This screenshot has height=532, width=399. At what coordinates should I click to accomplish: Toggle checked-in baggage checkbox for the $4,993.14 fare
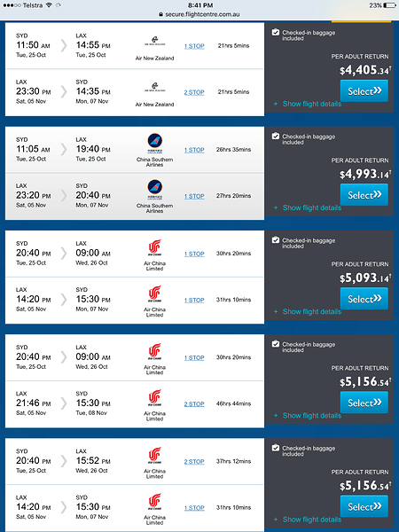(276, 136)
